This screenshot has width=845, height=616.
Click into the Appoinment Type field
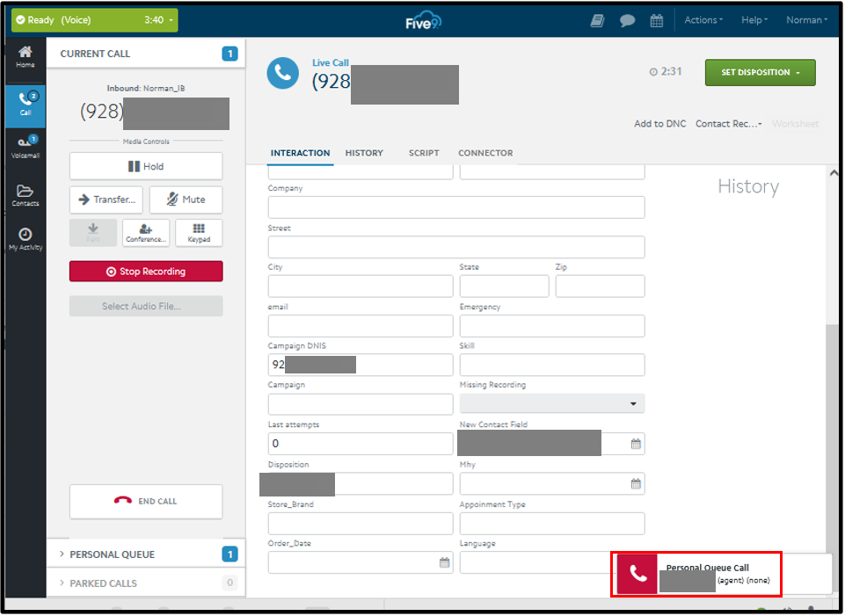pos(552,524)
